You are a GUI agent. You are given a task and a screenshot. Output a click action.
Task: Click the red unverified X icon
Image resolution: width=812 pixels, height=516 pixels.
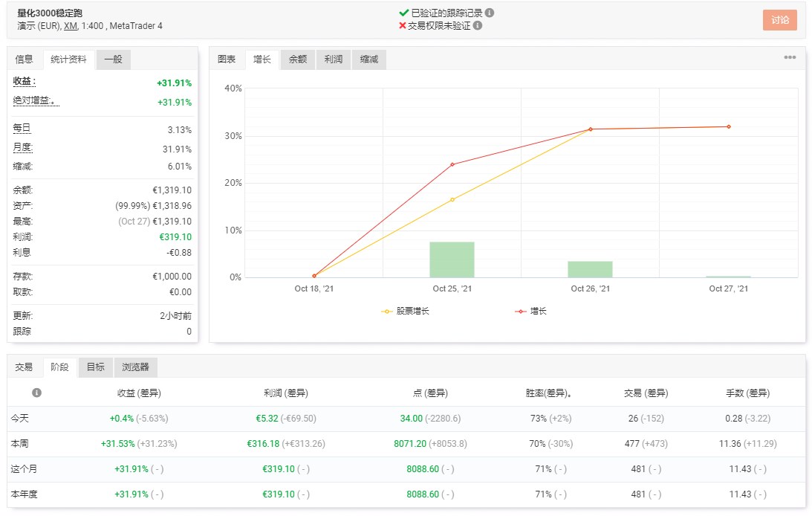click(x=403, y=25)
